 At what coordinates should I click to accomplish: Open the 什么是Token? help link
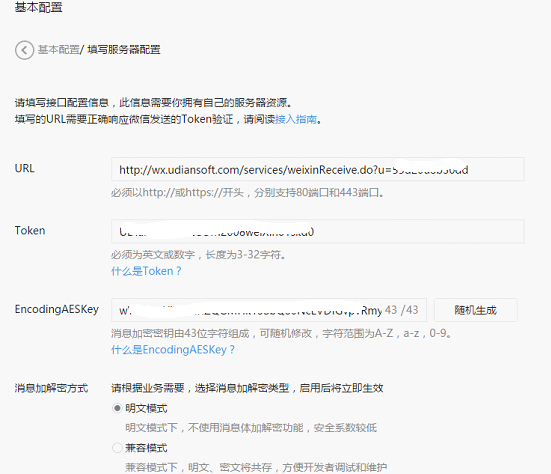146,271
